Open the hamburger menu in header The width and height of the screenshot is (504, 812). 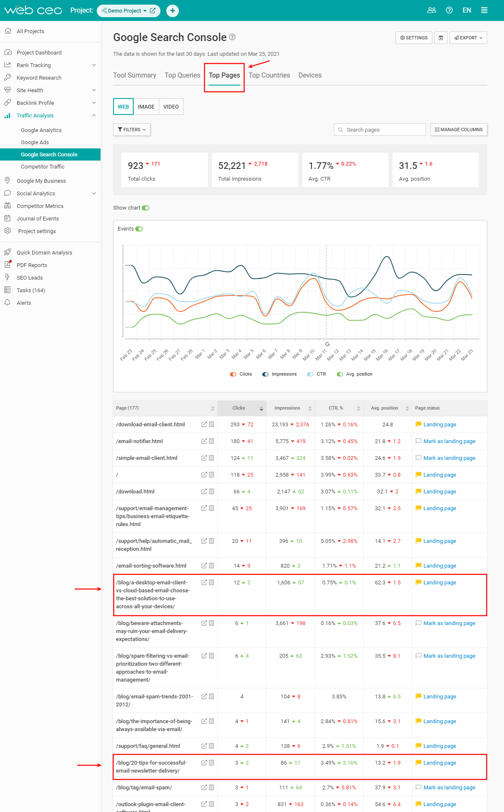484,10
